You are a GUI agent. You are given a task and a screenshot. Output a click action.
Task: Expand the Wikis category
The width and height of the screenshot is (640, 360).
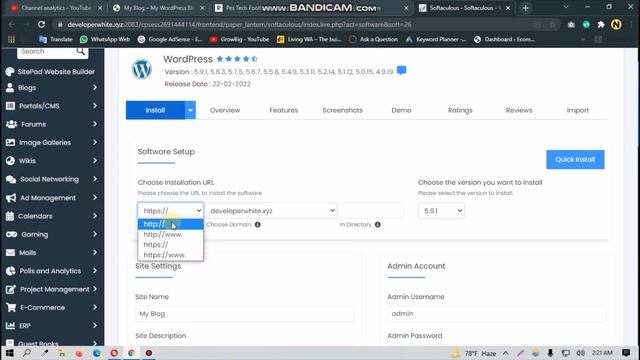tap(95, 161)
